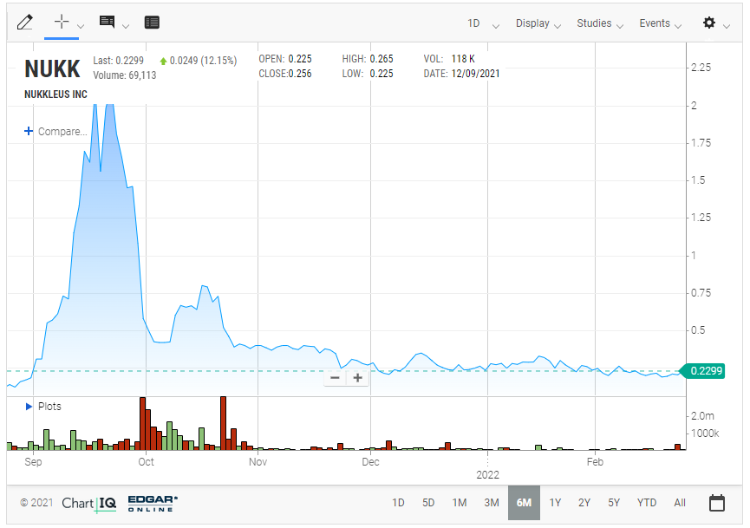Click the LOW: 0.225 value in header
The height and width of the screenshot is (528, 750).
click(367, 74)
